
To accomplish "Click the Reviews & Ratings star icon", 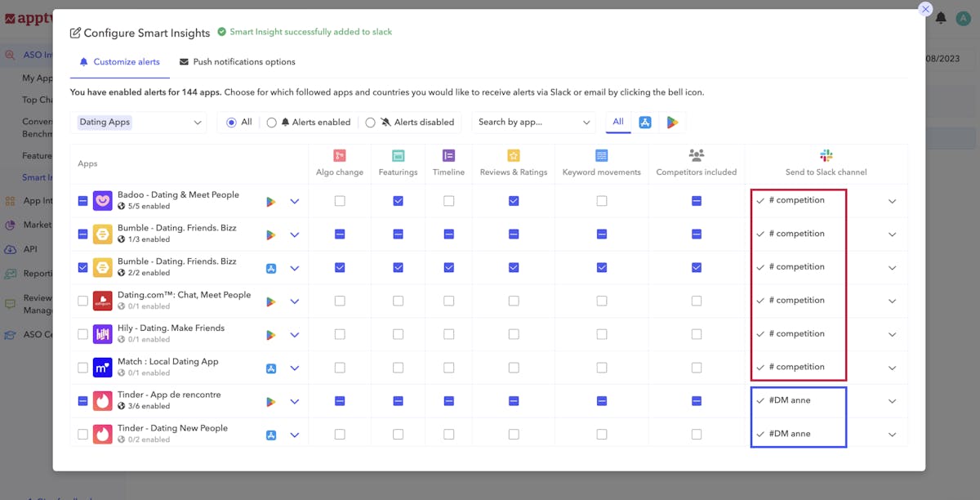I will click(x=513, y=154).
